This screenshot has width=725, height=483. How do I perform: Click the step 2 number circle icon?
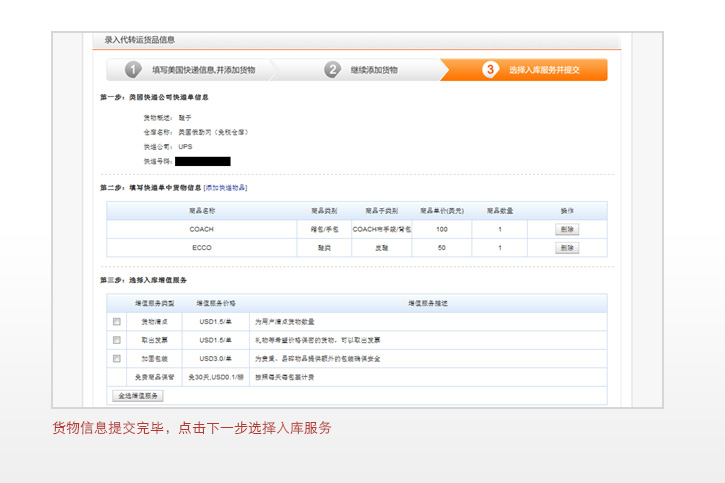(x=332, y=70)
